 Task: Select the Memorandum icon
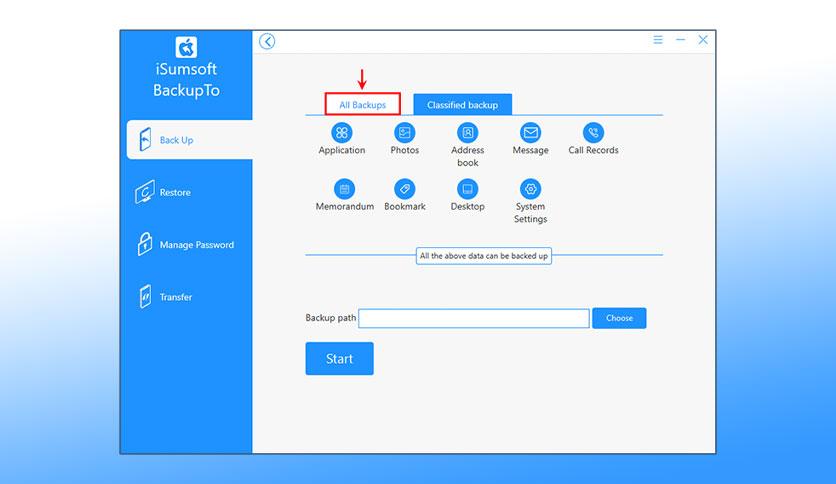coord(344,189)
